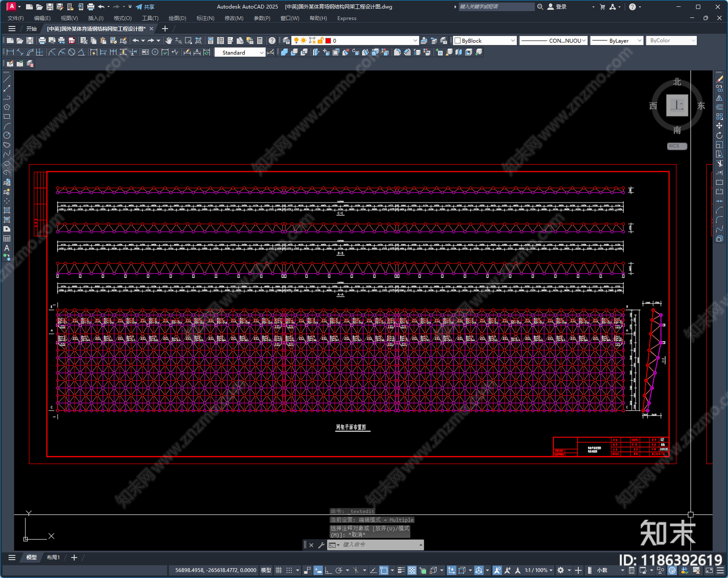Click the Pan (hand) tool icon
728x578 pixels.
point(169,41)
